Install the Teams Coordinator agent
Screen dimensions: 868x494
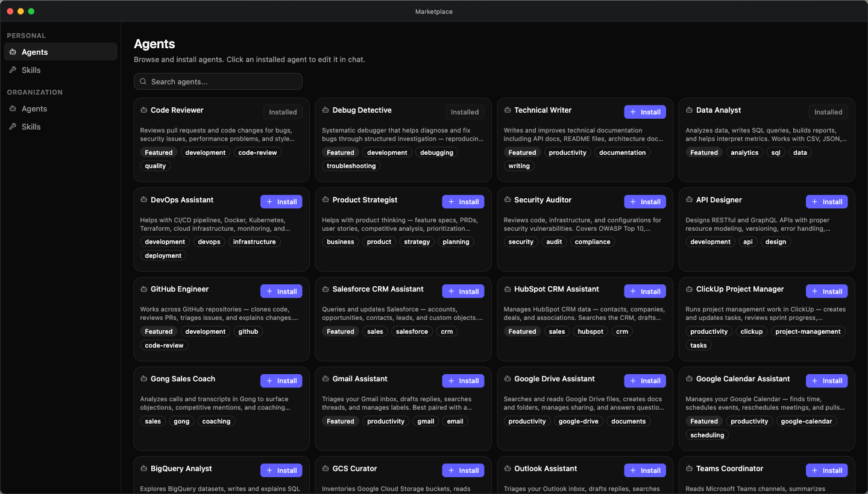(827, 471)
